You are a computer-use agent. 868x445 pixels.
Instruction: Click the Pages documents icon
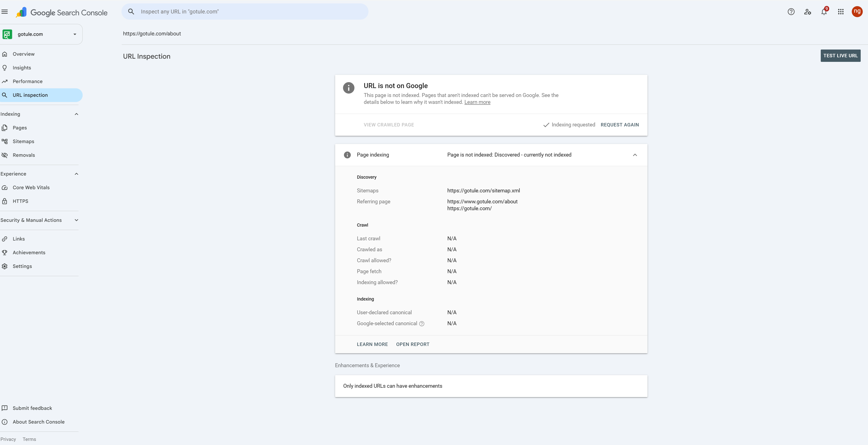coord(5,128)
